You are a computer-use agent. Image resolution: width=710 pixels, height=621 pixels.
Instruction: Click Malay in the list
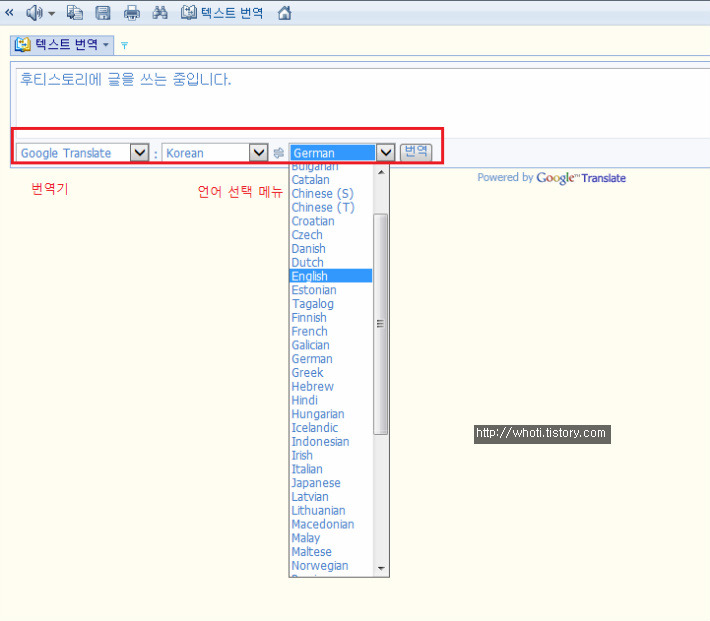tap(331, 538)
